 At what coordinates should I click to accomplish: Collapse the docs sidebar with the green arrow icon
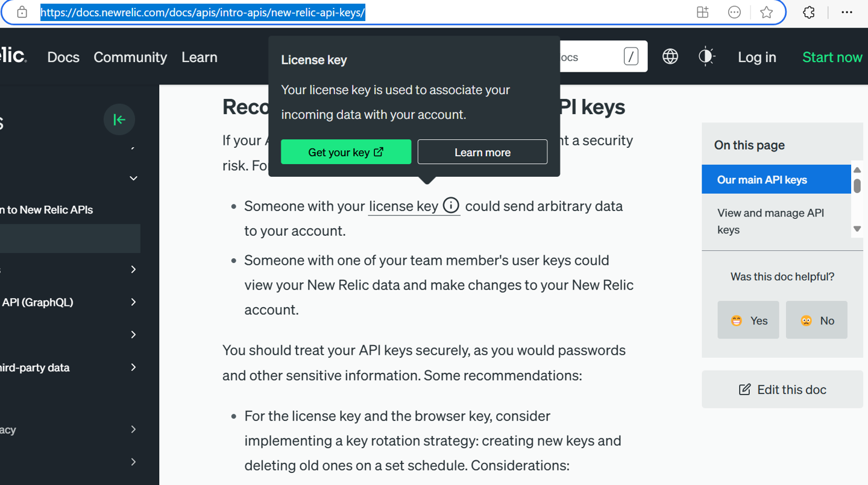[119, 119]
